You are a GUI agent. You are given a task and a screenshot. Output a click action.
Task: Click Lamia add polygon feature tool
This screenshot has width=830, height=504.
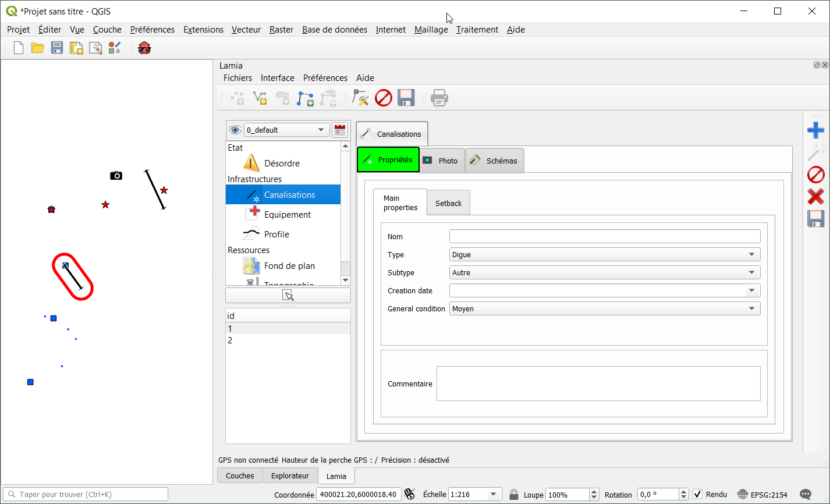(x=282, y=98)
